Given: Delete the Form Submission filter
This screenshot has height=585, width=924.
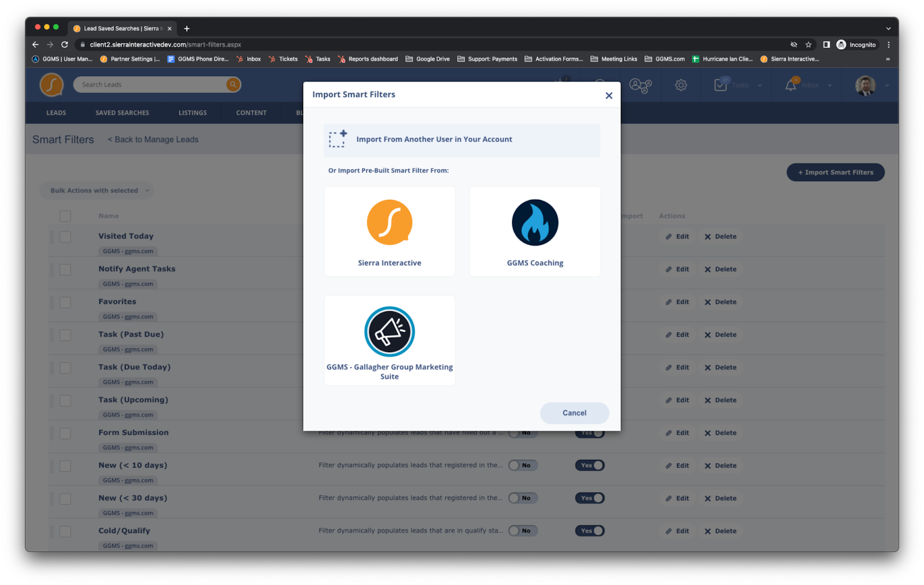Looking at the screenshot, I should click(721, 433).
